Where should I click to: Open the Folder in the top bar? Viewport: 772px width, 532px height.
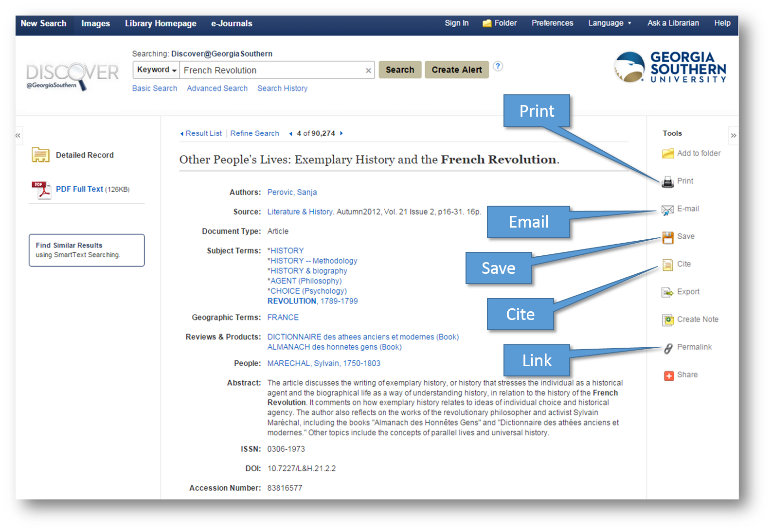[x=500, y=23]
